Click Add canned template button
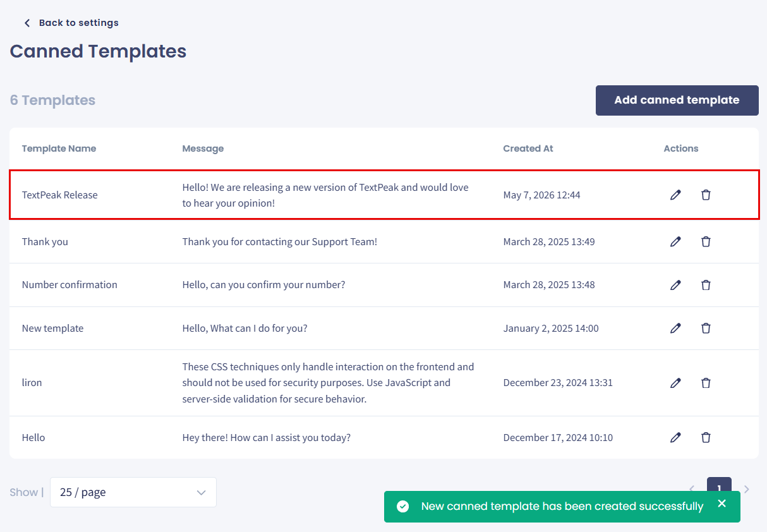Screen dimensions: 767x532 coord(677,100)
